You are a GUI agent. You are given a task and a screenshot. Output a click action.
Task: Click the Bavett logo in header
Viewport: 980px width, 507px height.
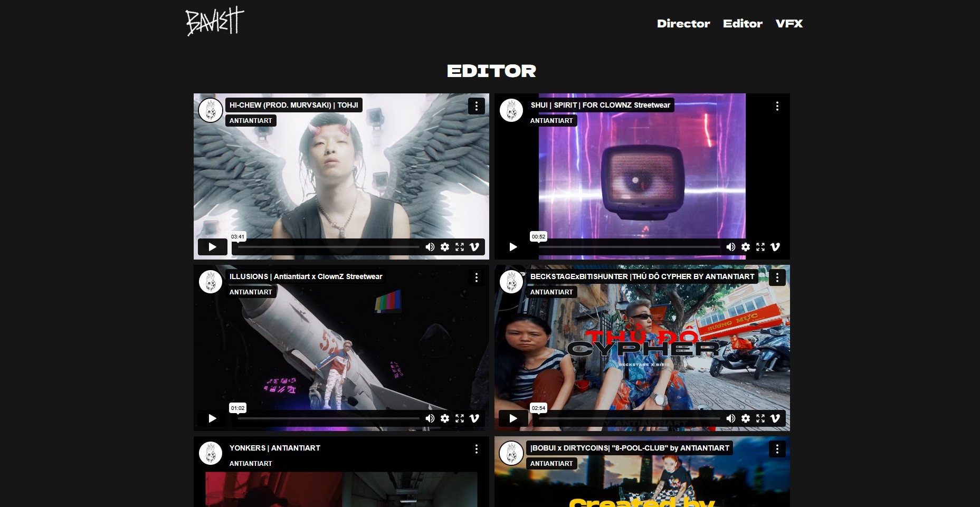point(215,21)
